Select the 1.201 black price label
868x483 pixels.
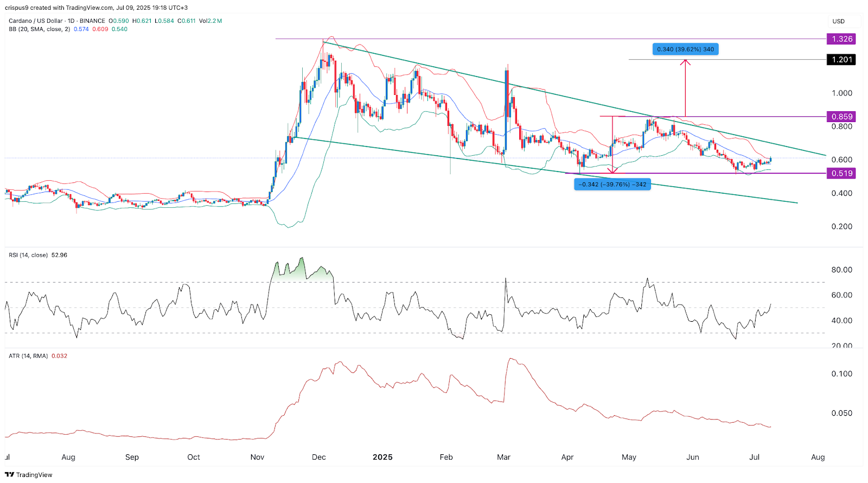[x=842, y=60]
